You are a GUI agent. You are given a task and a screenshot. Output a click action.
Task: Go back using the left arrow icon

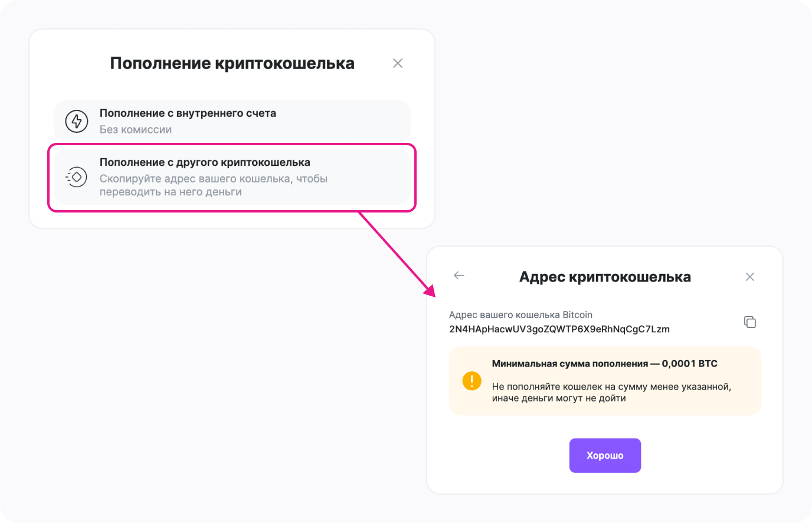(459, 276)
